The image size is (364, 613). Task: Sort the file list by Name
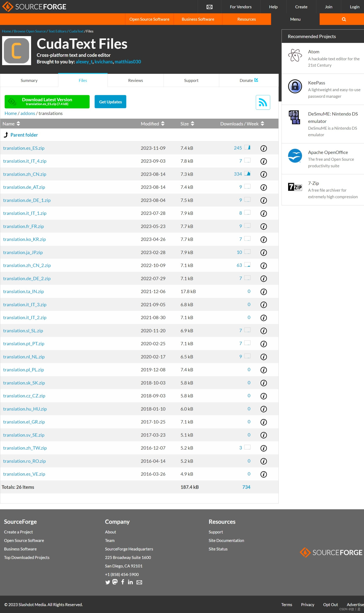[11, 124]
